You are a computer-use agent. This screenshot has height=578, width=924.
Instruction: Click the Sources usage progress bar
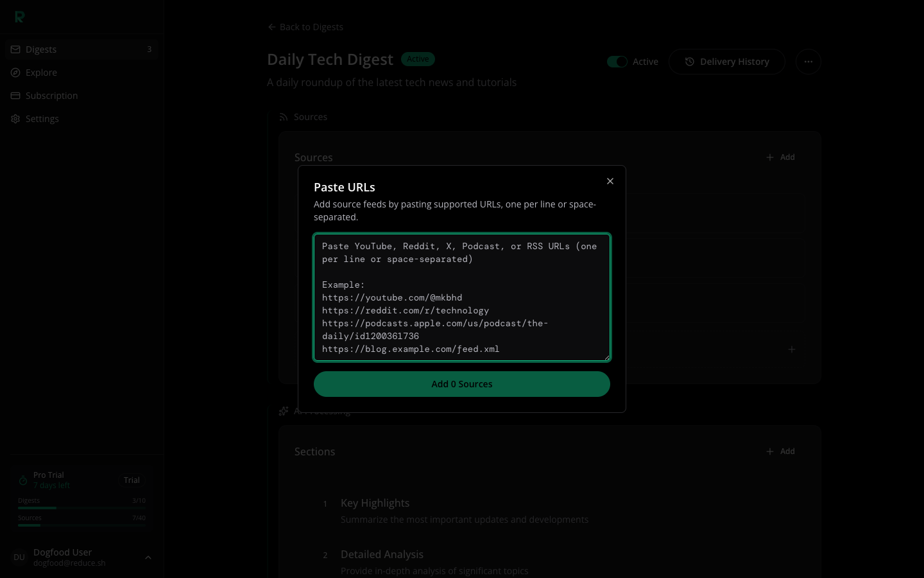click(81, 525)
